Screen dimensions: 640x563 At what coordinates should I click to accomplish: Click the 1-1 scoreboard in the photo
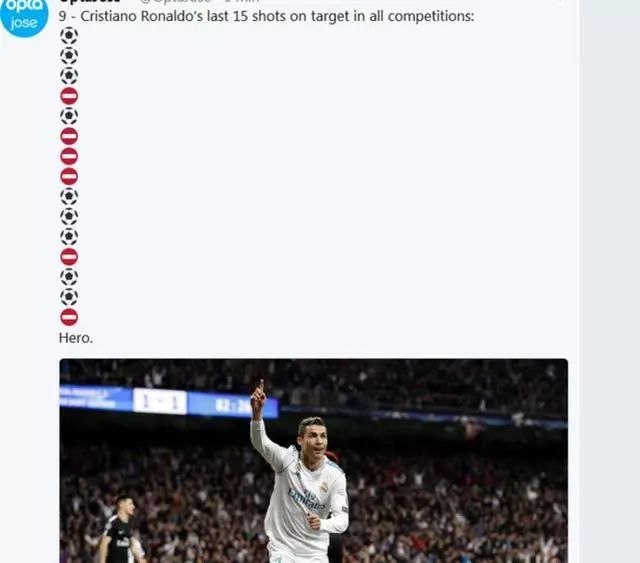(160, 402)
